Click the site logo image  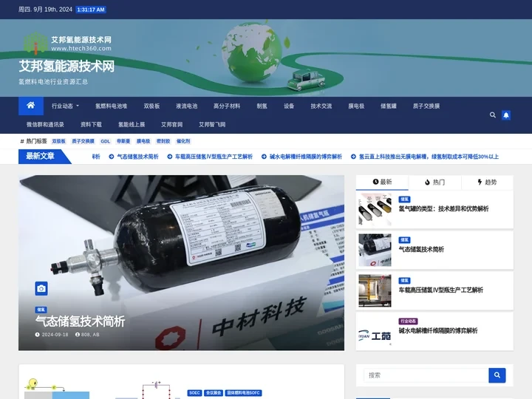(x=67, y=43)
